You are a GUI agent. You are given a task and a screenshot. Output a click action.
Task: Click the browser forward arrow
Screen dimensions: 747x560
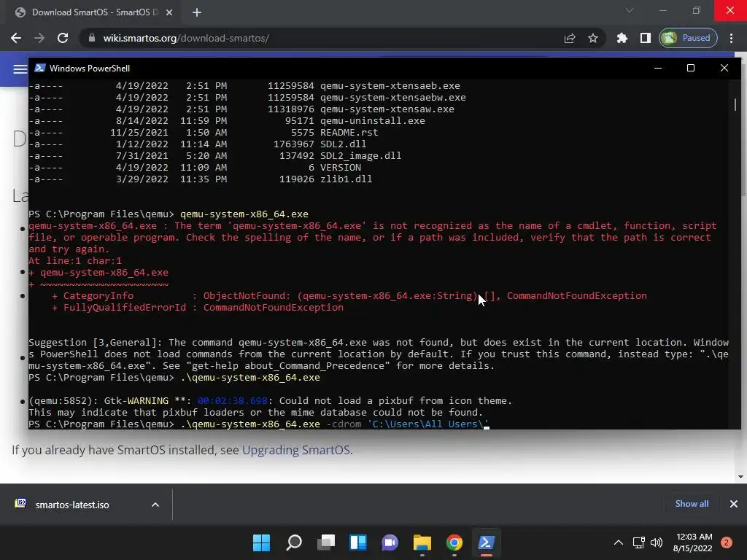(39, 38)
